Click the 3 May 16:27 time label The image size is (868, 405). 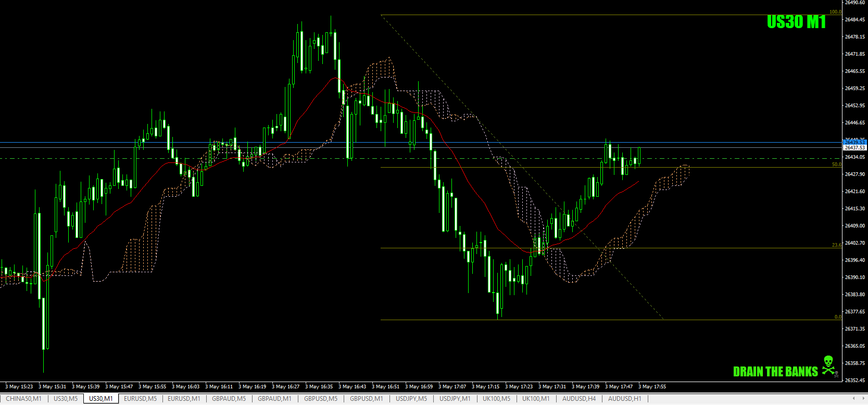point(285,387)
